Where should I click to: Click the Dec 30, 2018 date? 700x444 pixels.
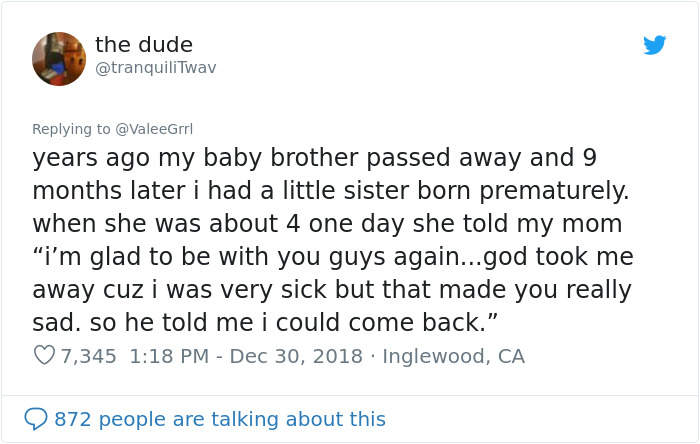290,356
